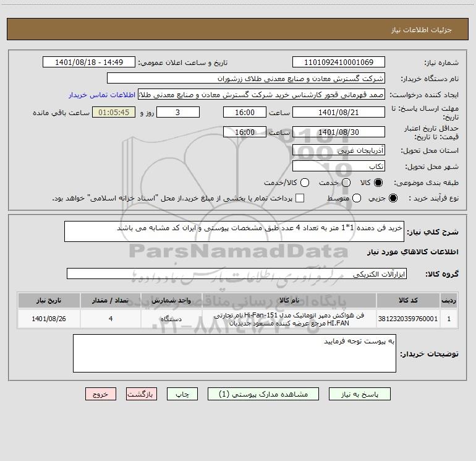Tick the اسناد خزانه اسلامی payment checkbox
Viewport: 476px width, 461px height.
[300, 198]
